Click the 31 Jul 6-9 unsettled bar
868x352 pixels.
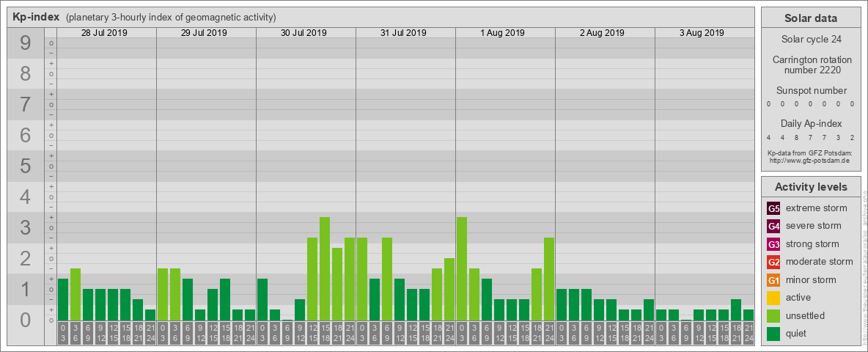point(387,279)
